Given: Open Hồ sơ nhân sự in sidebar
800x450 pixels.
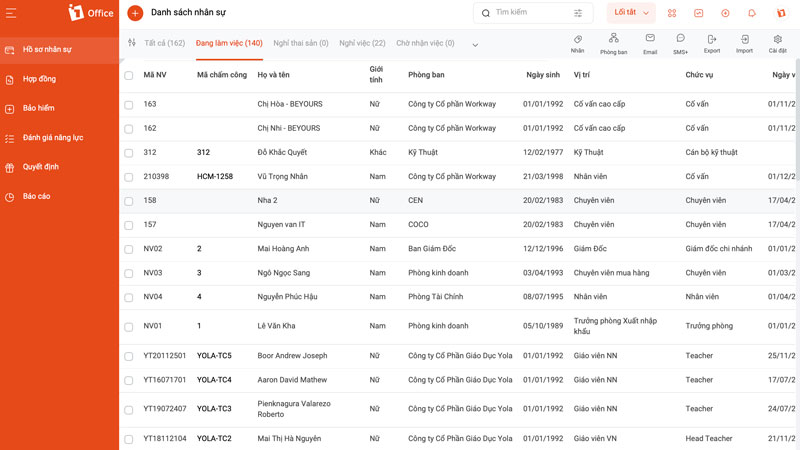Looking at the screenshot, I should tap(59, 49).
